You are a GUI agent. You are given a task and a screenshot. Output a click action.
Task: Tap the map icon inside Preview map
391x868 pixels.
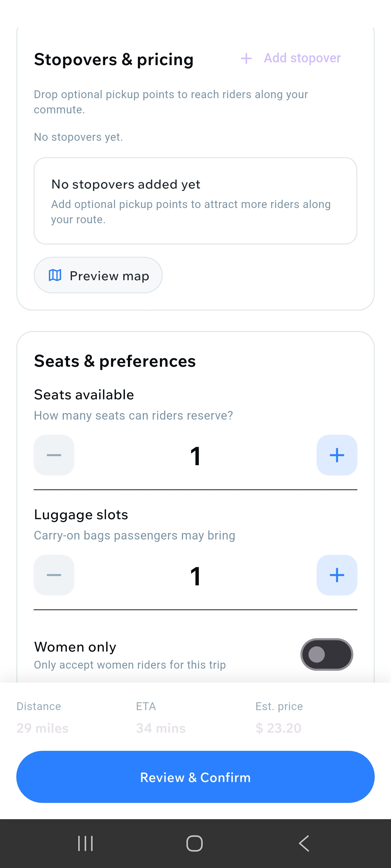(55, 275)
